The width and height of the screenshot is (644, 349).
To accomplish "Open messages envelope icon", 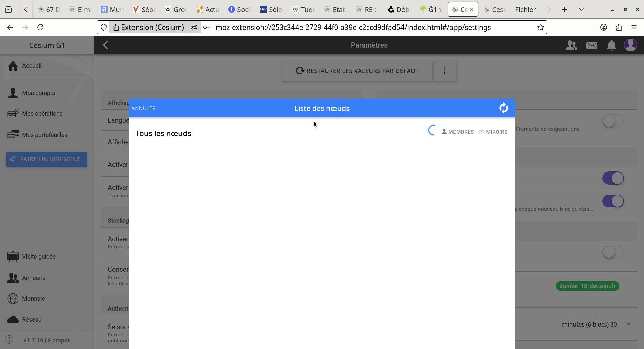I will [x=591, y=45].
